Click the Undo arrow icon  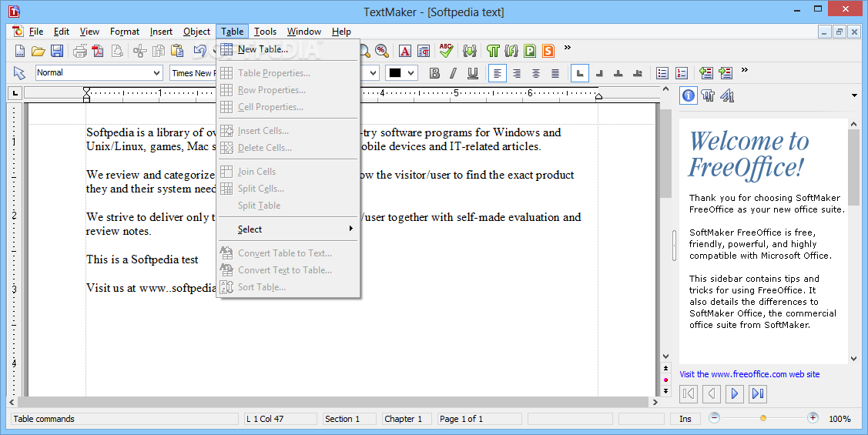(x=199, y=52)
